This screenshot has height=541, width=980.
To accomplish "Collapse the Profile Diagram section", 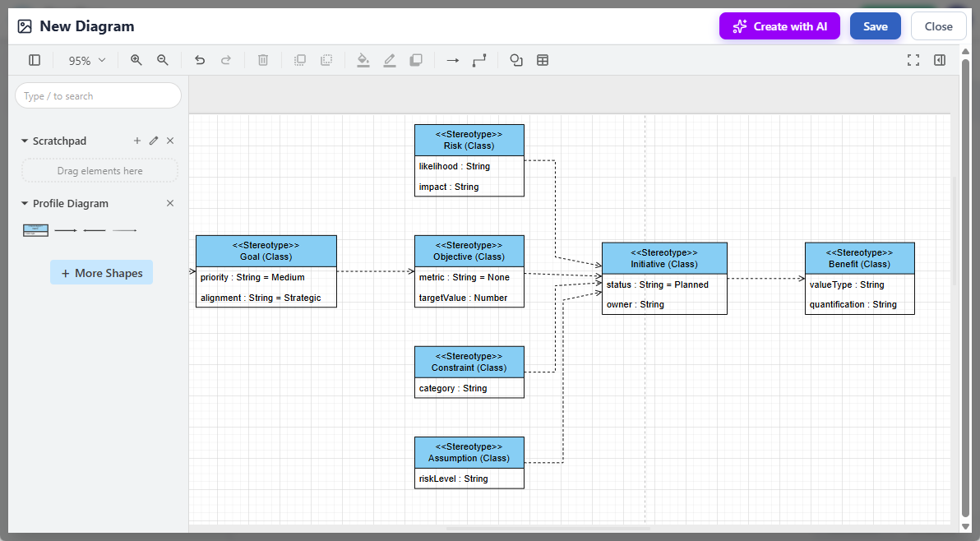I will coord(24,203).
